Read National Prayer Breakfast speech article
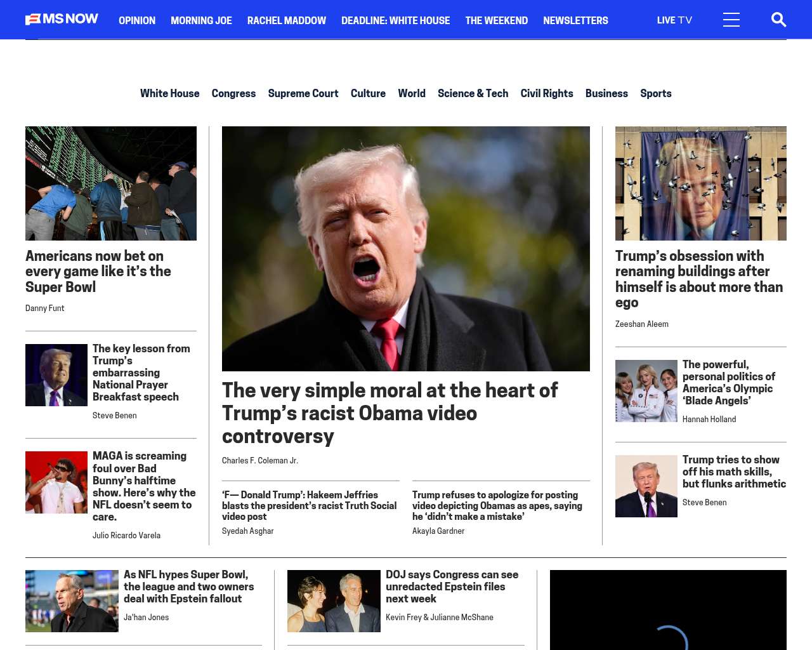 click(x=141, y=373)
